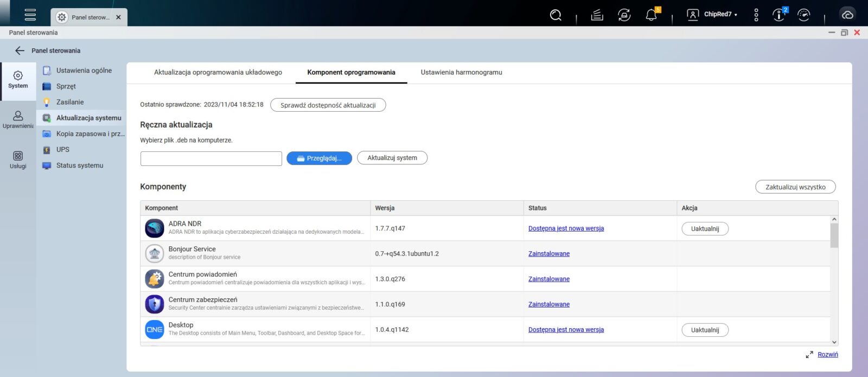Go back using the arrow icon
The image size is (868, 377).
(x=20, y=50)
